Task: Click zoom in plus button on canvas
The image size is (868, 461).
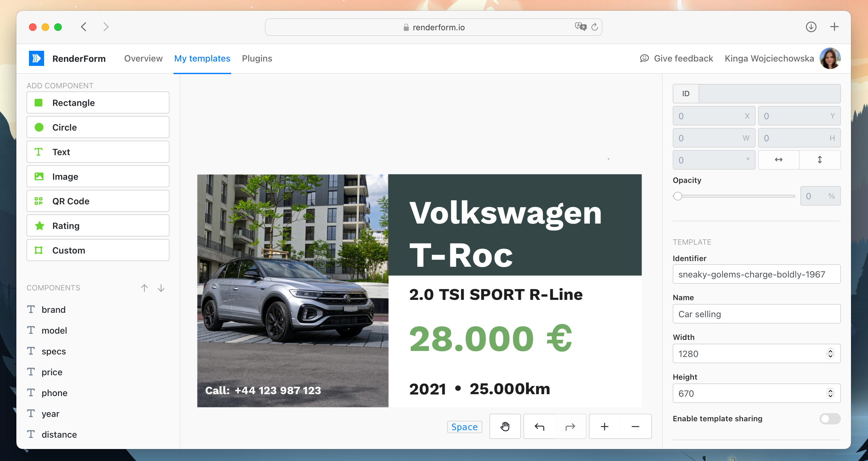Action: pyautogui.click(x=604, y=427)
